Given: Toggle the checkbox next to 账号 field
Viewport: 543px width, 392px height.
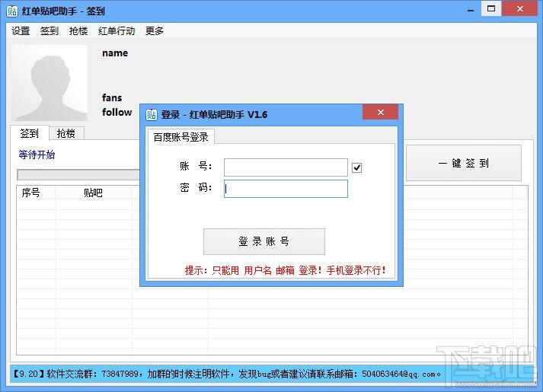Looking at the screenshot, I should 356,167.
